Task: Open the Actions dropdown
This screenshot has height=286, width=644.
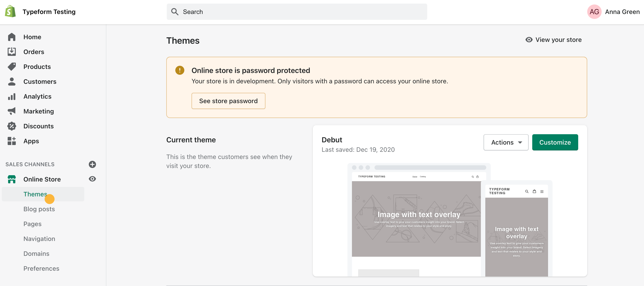Action: pos(506,142)
